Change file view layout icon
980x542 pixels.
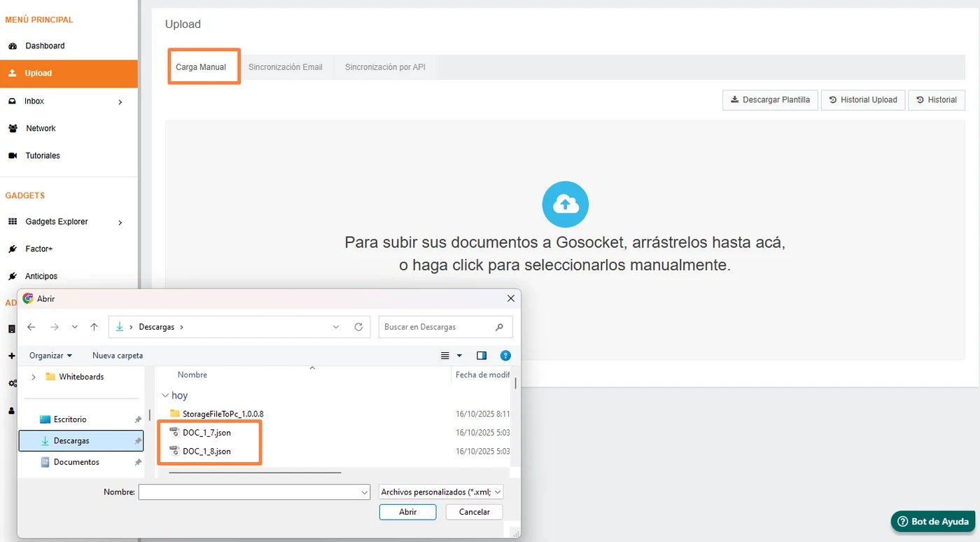point(445,356)
